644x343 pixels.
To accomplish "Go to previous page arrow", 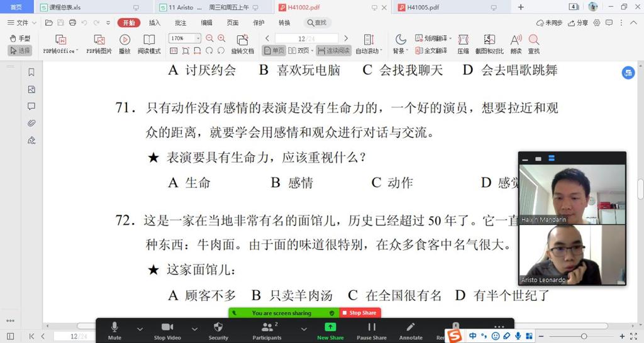I will [x=267, y=38].
